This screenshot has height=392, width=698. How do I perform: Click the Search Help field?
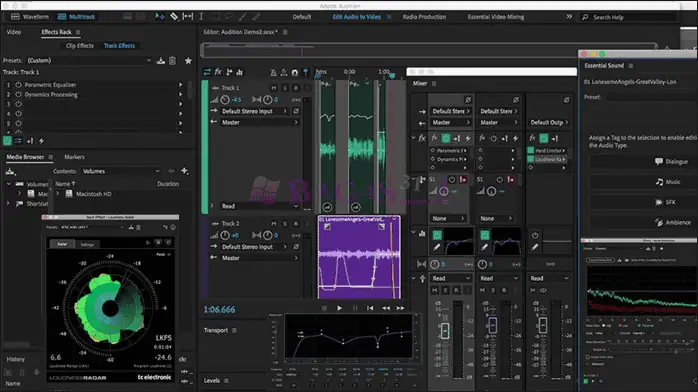[629, 17]
